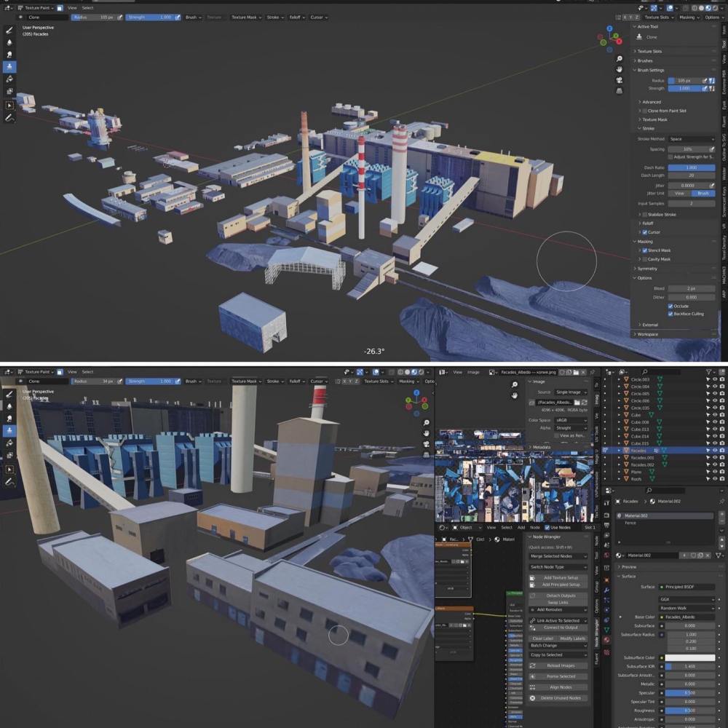
Task: Open image file folder icon next to Facades_Albedo path
Action: click(x=577, y=402)
